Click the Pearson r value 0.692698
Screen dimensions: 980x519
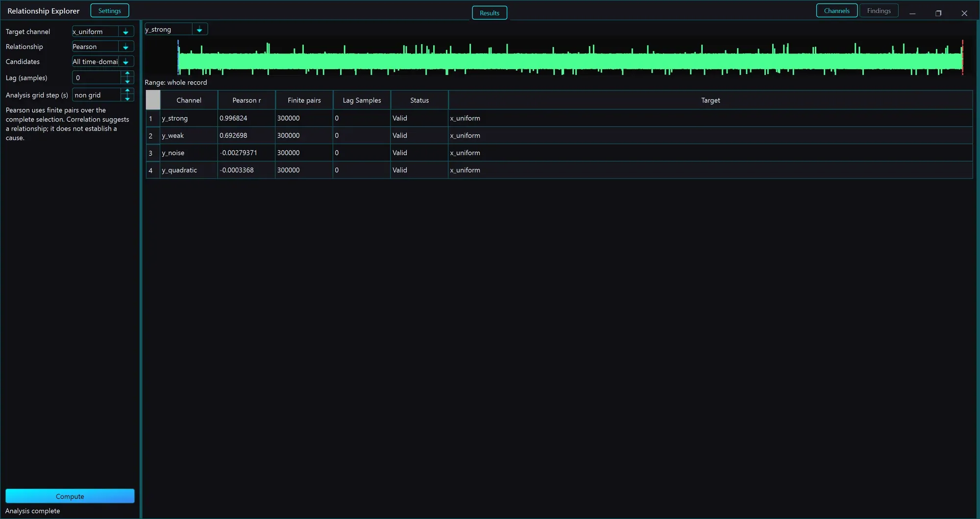point(246,135)
